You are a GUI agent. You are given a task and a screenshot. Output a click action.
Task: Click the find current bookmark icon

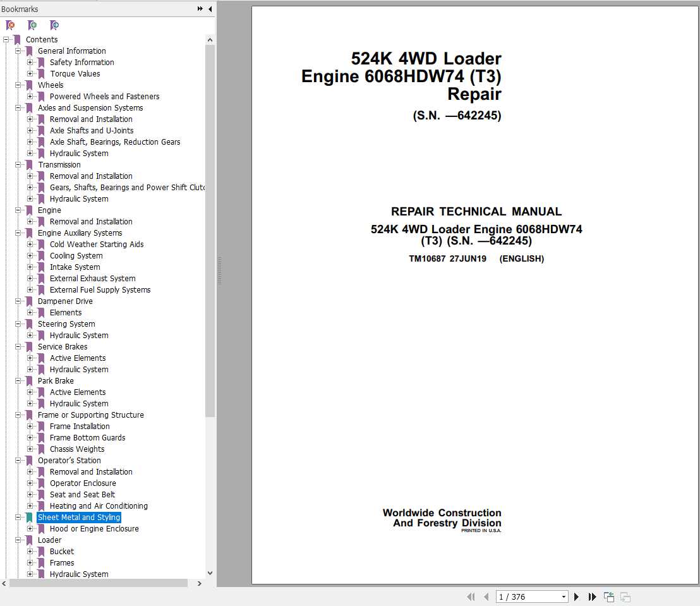tap(54, 25)
